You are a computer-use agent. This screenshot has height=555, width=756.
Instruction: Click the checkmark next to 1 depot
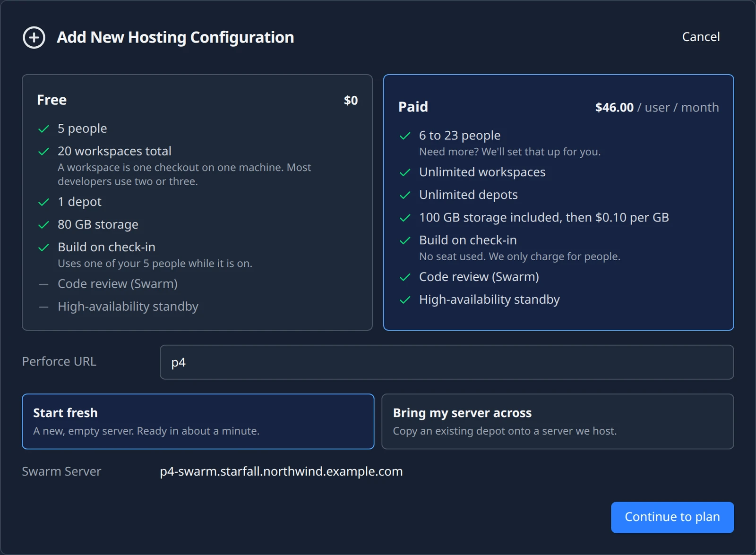[x=43, y=202]
